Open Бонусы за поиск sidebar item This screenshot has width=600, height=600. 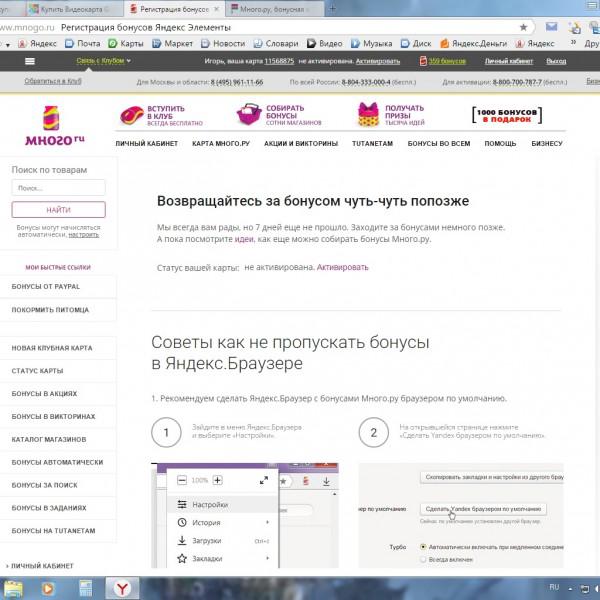[x=58, y=485]
